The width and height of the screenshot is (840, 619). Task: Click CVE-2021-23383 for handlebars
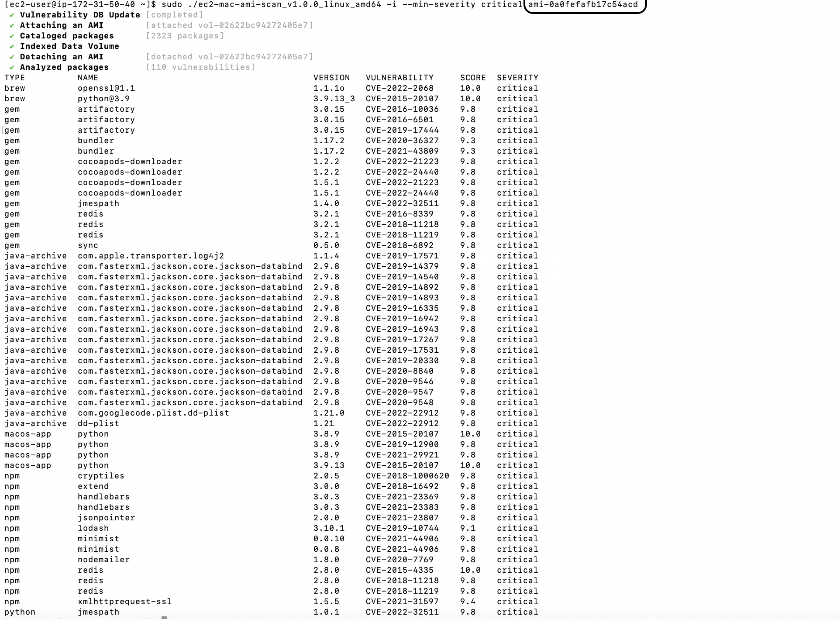[403, 507]
